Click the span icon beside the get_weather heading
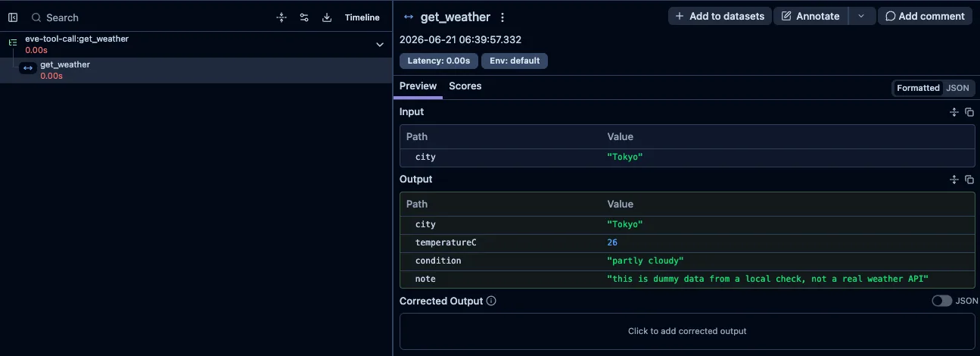The width and height of the screenshot is (980, 356). click(409, 17)
